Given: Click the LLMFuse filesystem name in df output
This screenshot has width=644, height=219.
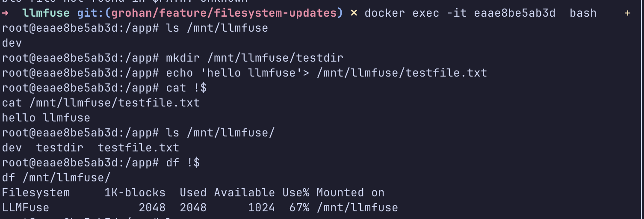Looking at the screenshot, I should [26, 208].
